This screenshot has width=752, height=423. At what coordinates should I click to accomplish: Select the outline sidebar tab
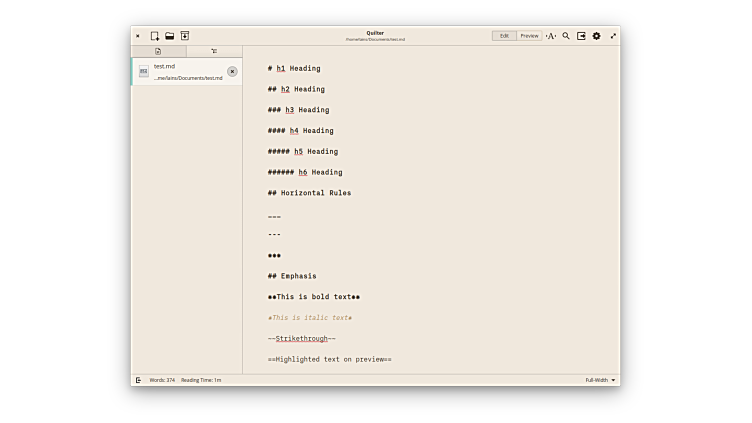214,51
